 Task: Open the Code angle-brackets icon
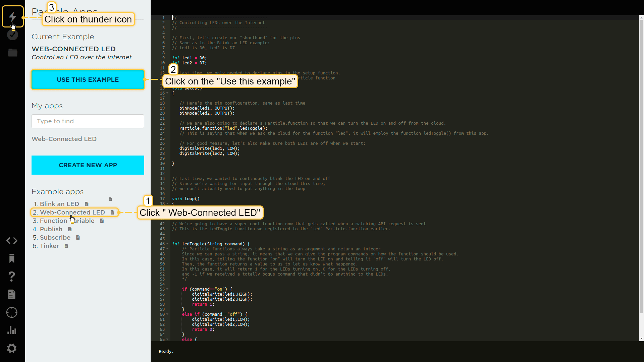(x=12, y=241)
